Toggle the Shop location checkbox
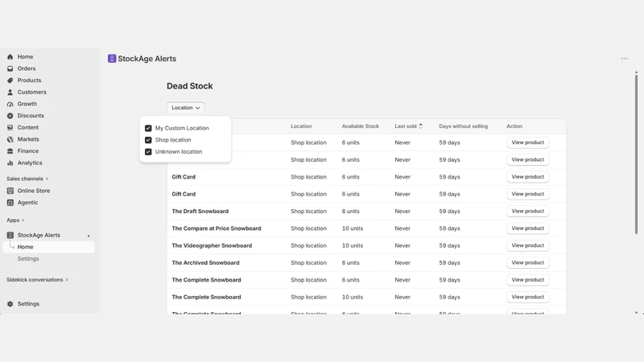Viewport: 644px width, 362px height. [148, 140]
